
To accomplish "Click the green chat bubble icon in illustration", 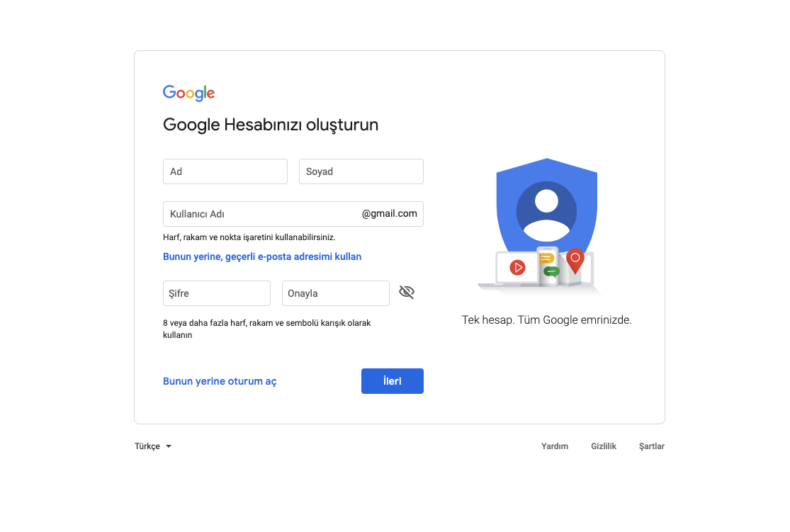I will 551,272.
